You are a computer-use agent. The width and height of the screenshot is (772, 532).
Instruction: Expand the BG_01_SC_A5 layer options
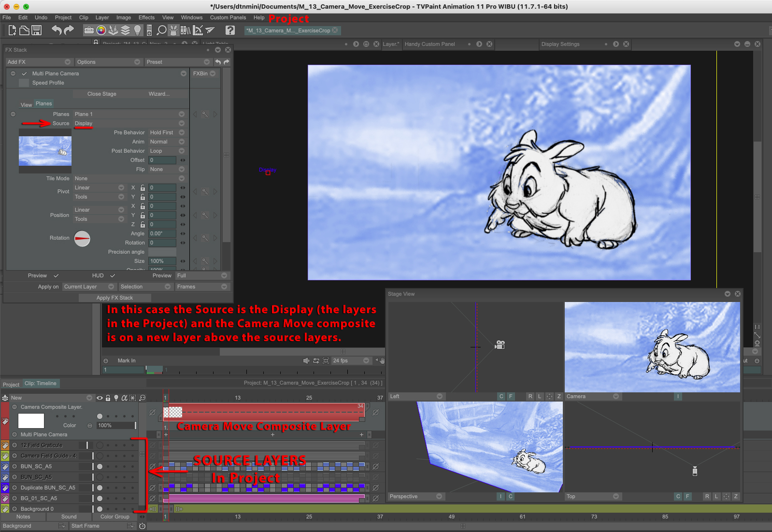(x=14, y=498)
